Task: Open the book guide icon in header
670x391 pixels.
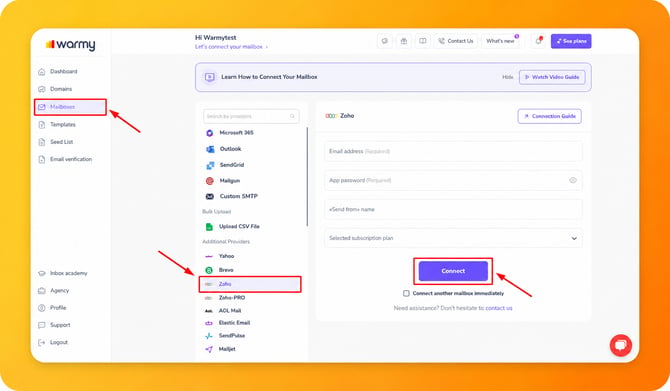Action: click(423, 41)
